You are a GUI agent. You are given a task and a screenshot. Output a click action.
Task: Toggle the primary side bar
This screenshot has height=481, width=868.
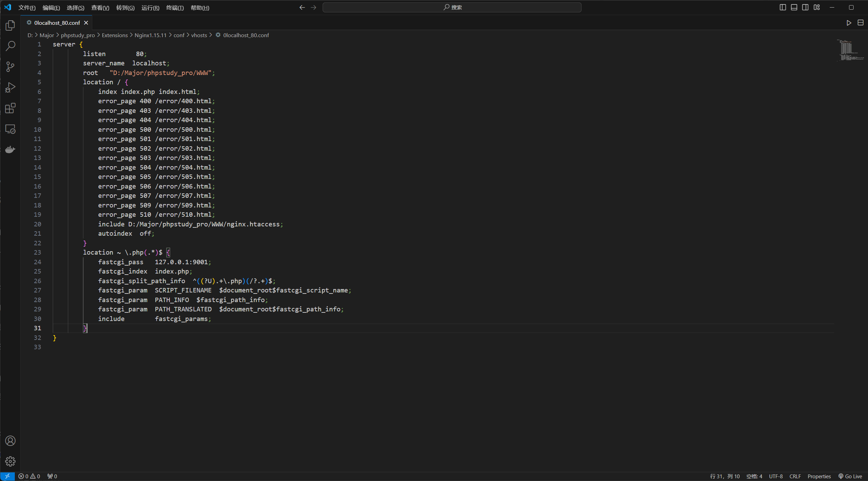point(783,7)
